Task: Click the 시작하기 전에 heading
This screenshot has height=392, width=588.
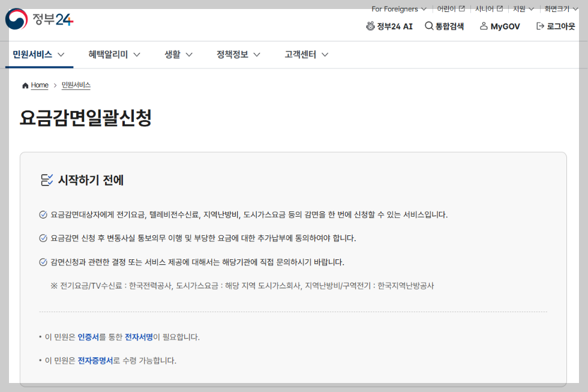Action: [91, 180]
